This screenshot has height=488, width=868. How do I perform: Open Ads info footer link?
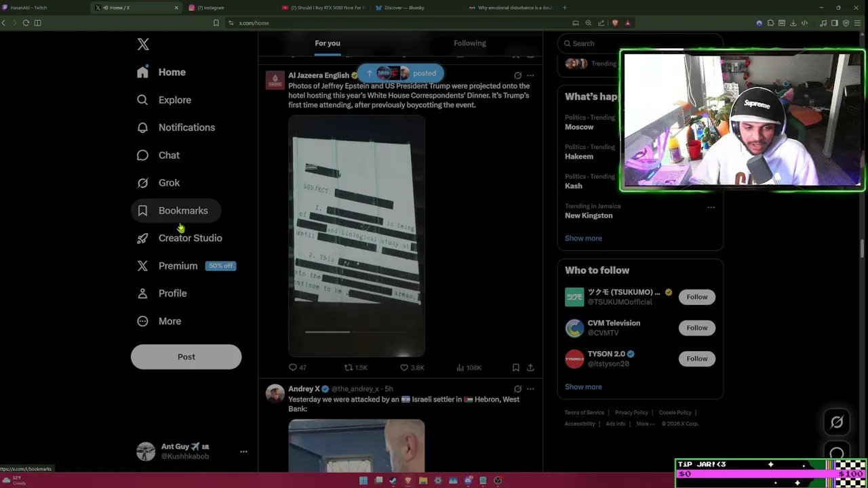click(616, 424)
